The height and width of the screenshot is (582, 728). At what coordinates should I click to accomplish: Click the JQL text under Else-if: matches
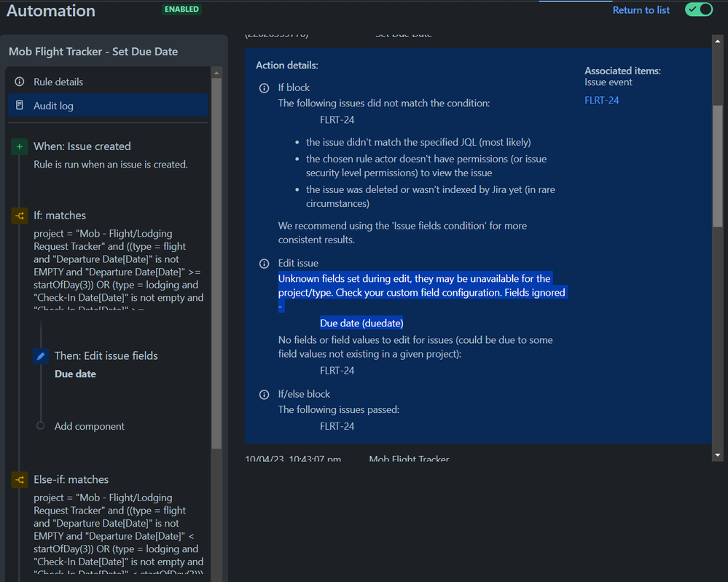(118, 532)
